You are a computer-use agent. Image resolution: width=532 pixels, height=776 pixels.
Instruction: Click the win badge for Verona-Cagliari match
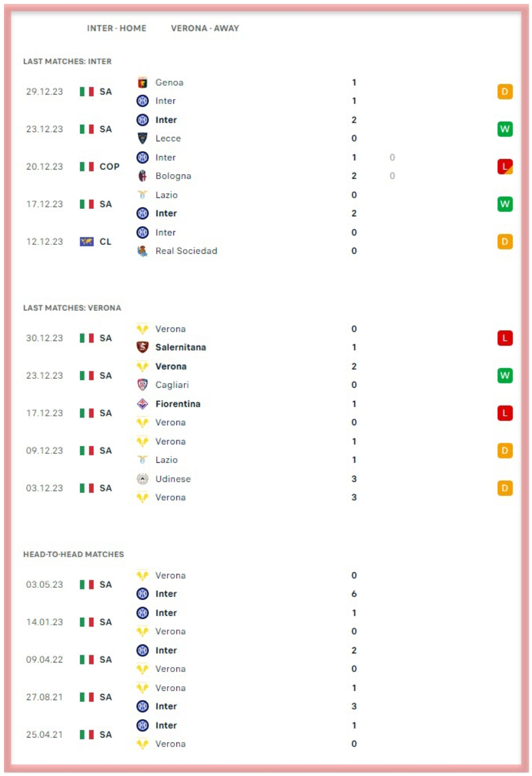coord(505,375)
